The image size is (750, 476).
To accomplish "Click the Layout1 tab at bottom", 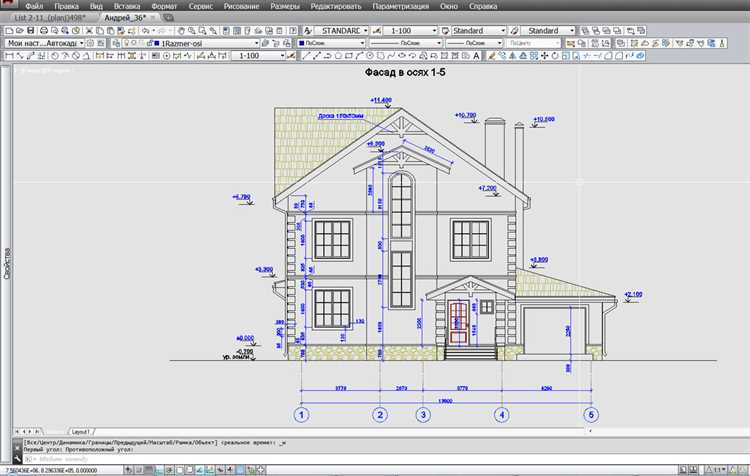I will (x=83, y=430).
